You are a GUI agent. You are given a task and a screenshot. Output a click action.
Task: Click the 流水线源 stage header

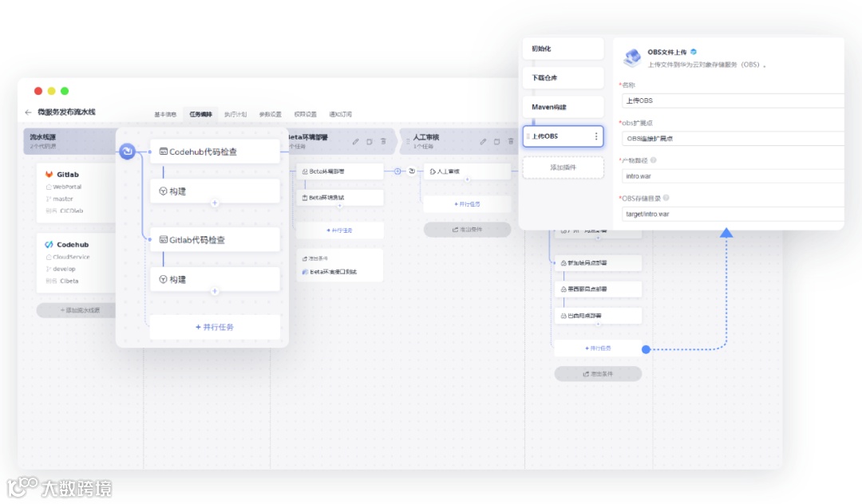(69, 141)
